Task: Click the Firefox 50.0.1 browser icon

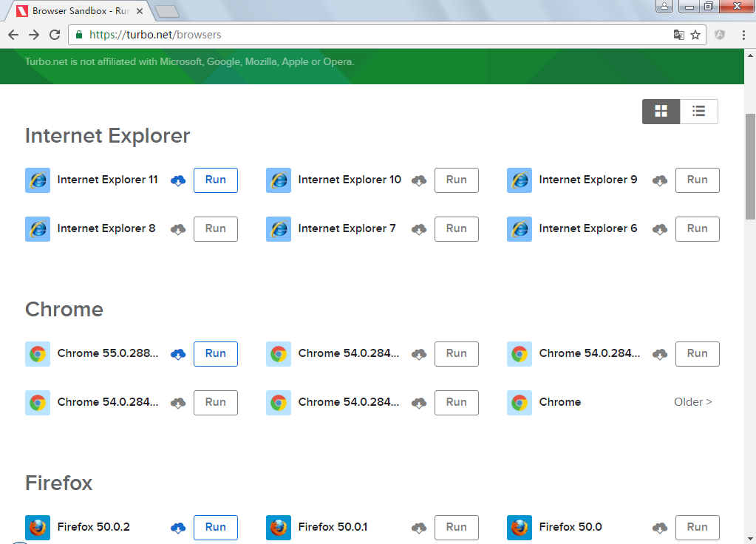Action: pos(279,528)
